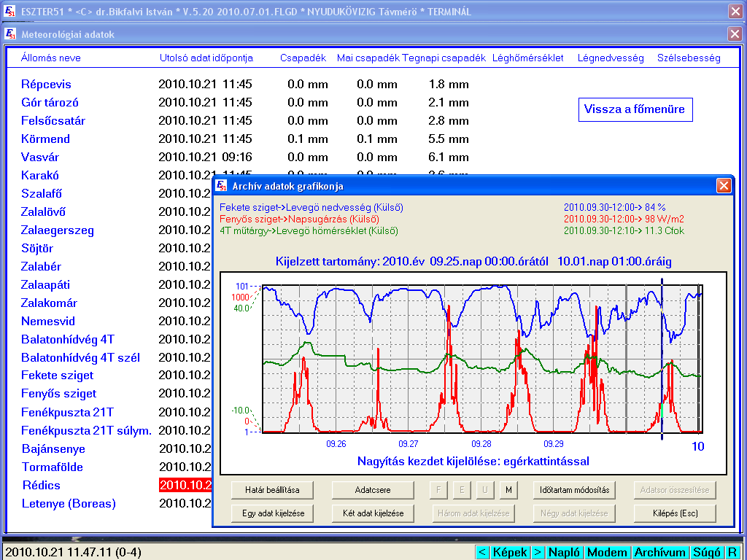
Task: Select the Vasvár station
Action: [40, 157]
